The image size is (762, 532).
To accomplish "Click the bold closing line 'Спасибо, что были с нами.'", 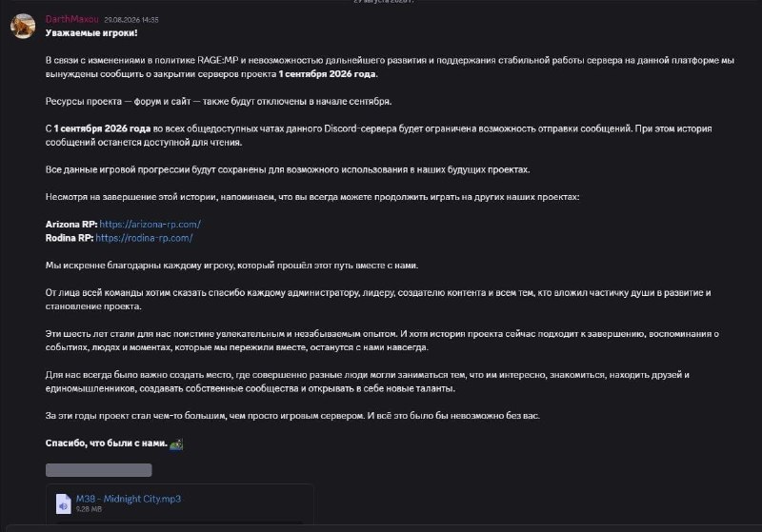I will [x=107, y=443].
